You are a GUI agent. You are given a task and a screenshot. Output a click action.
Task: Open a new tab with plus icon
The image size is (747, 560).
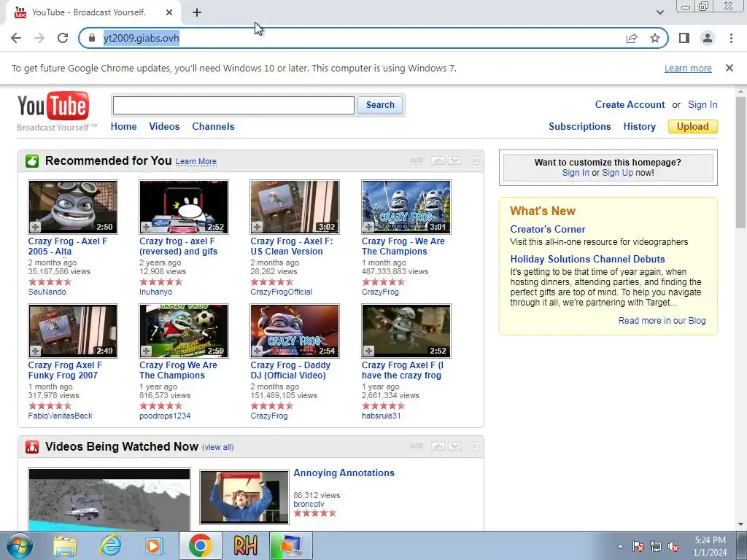pyautogui.click(x=197, y=12)
